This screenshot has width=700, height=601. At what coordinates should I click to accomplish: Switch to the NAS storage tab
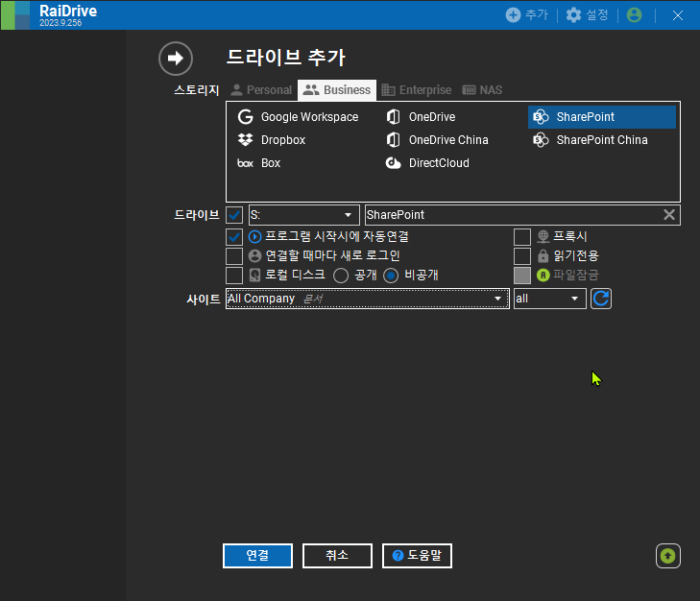click(482, 90)
